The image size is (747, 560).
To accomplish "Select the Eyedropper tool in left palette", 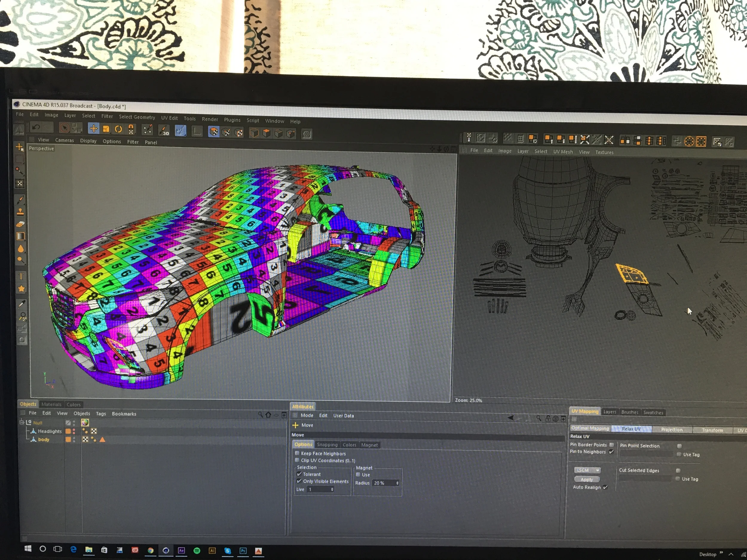I will [21, 304].
